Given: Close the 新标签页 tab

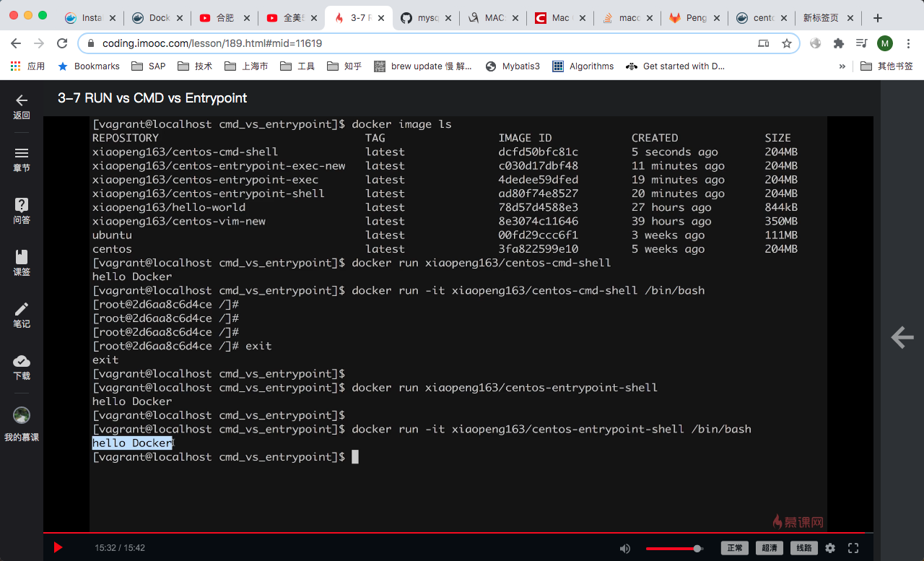Looking at the screenshot, I should (850, 18).
